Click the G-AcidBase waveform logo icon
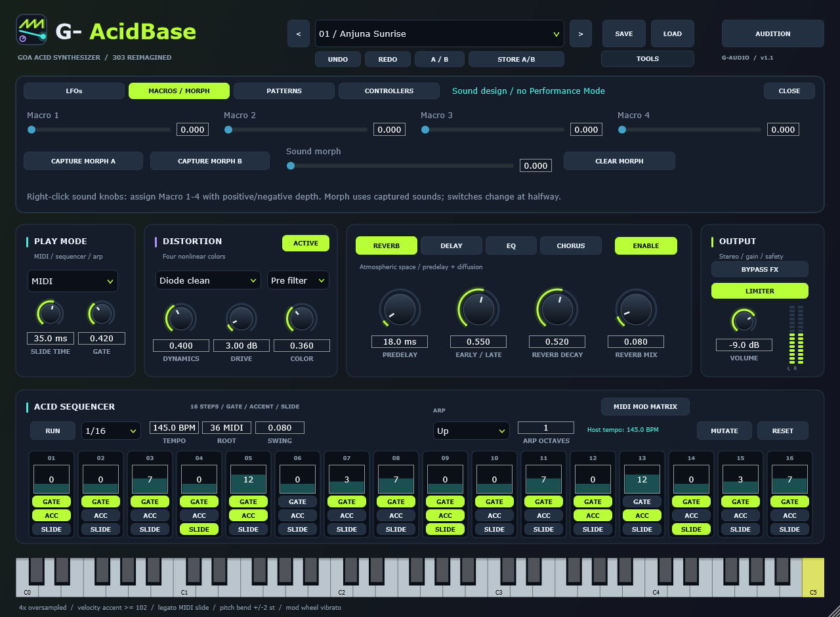The image size is (840, 617). point(31,30)
